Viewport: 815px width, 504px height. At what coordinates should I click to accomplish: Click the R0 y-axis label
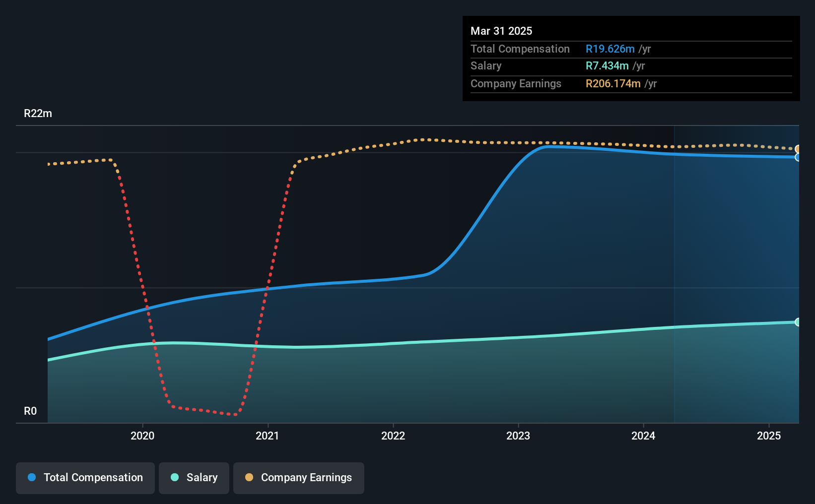(x=30, y=411)
